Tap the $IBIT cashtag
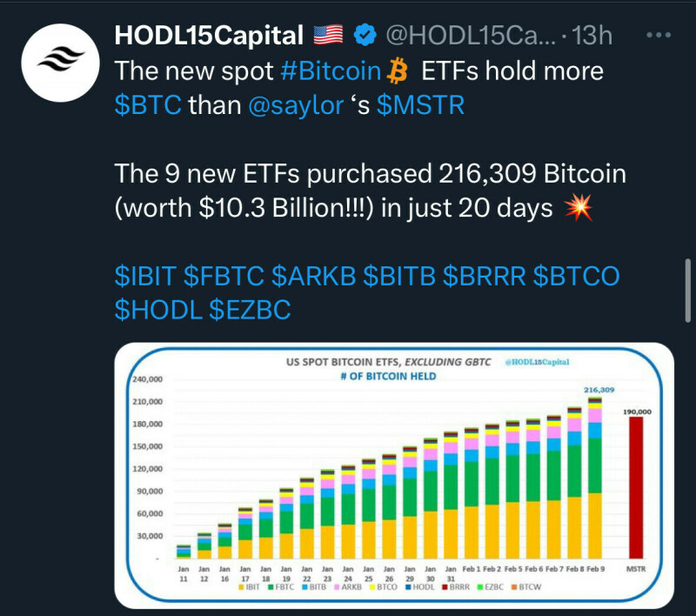This screenshot has height=616, width=696. [145, 276]
